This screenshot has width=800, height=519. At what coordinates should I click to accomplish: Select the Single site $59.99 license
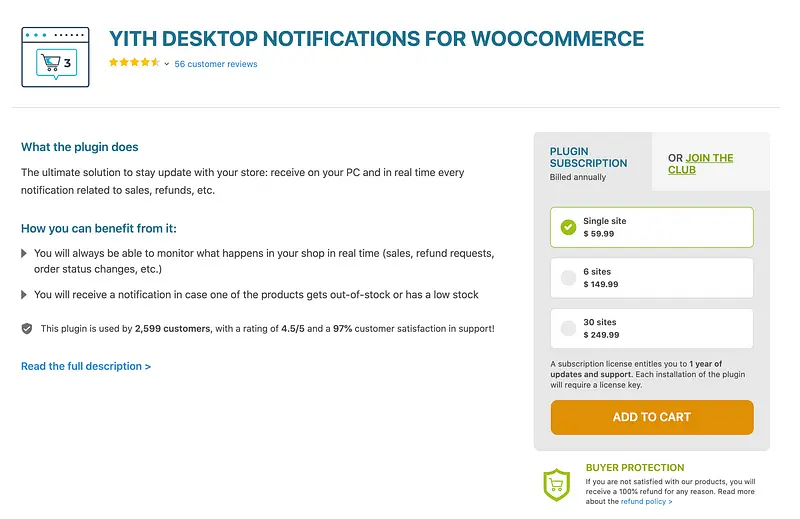pyautogui.click(x=651, y=227)
